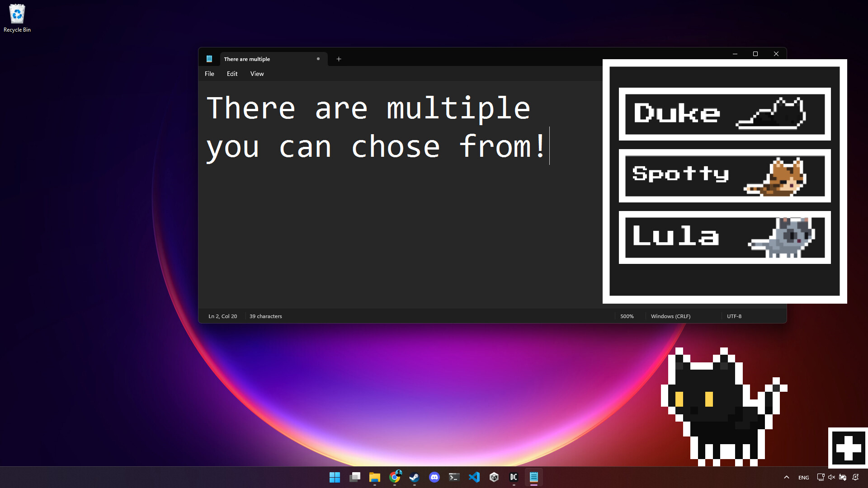Open the DC pet app from the taskbar
Viewport: 868px width, 488px height.
[514, 477]
